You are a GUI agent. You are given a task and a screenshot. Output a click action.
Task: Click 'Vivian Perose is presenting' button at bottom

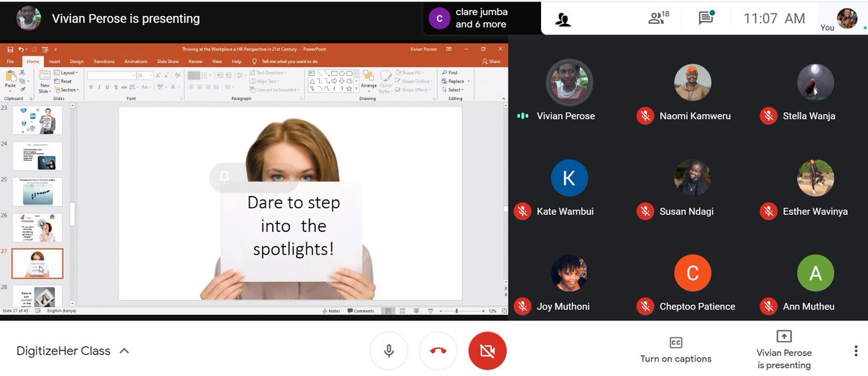[x=784, y=350]
